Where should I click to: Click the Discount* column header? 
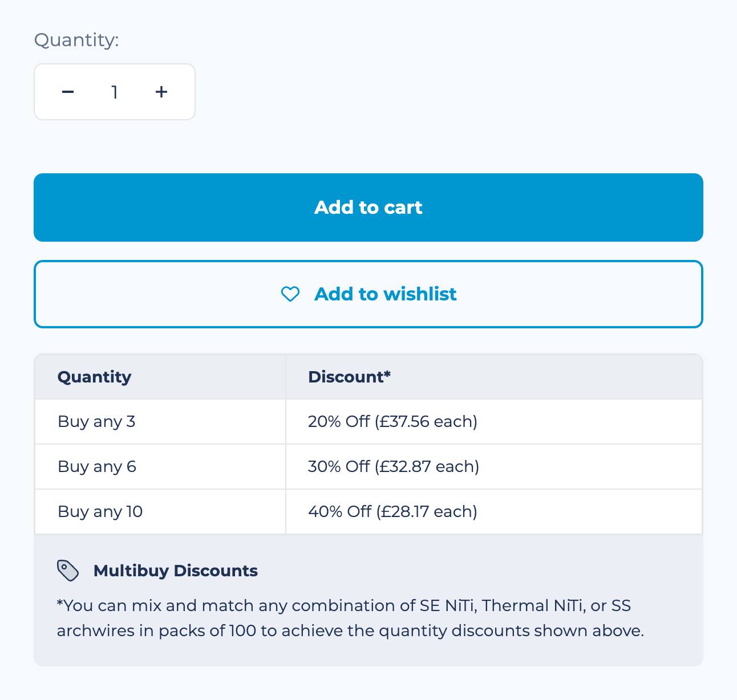click(x=349, y=377)
